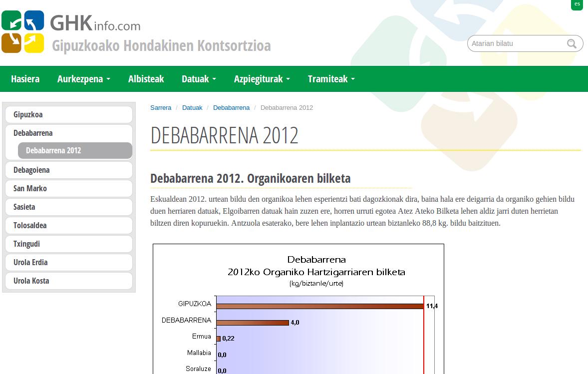Select Tolosaldea in the sidebar
This screenshot has height=374, width=588.
pyautogui.click(x=69, y=226)
